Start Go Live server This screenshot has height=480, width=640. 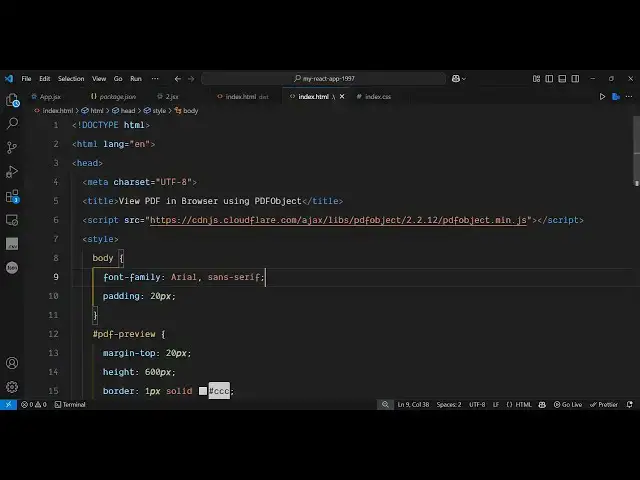(568, 404)
